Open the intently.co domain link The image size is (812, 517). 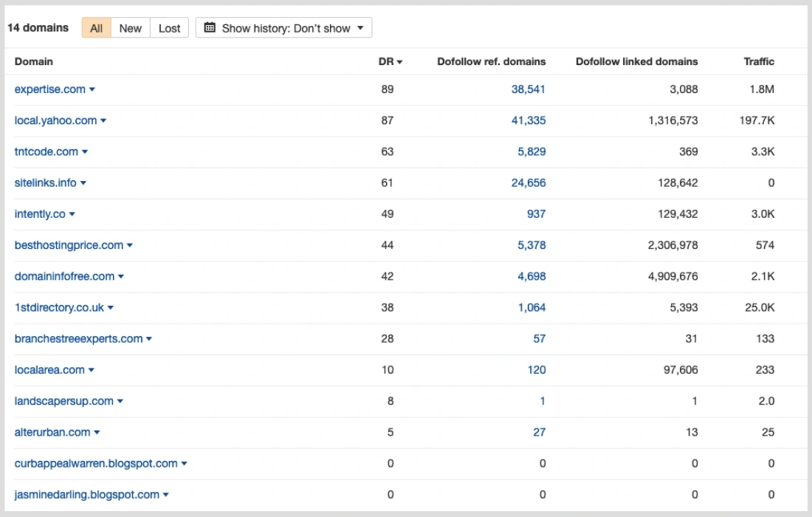tap(40, 214)
